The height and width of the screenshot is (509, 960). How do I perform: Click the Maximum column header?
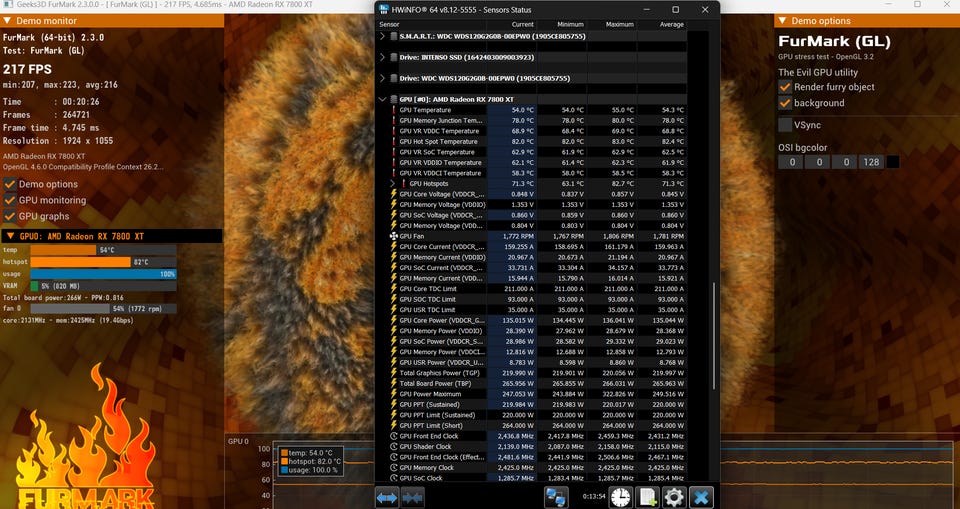(x=620, y=25)
